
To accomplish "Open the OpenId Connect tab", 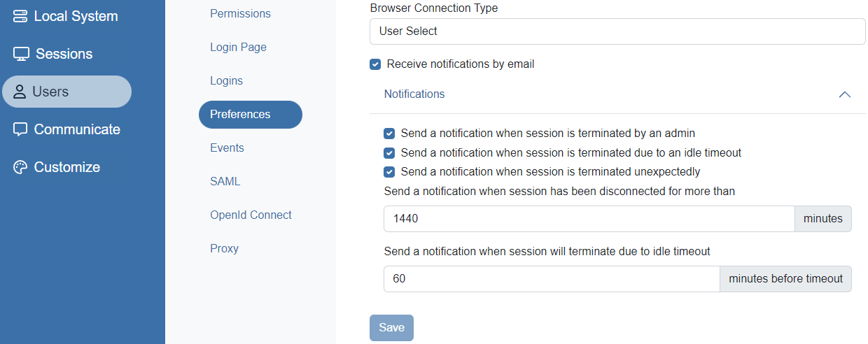I will [251, 215].
